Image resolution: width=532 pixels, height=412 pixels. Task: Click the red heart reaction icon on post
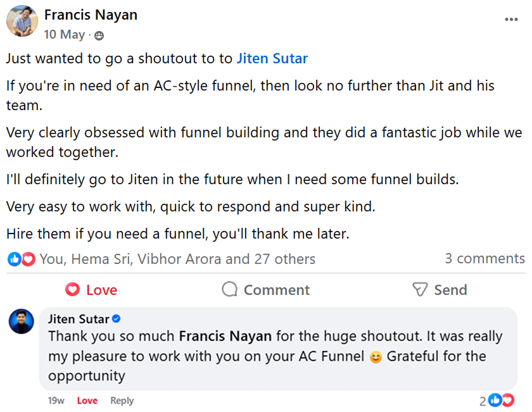point(28,259)
